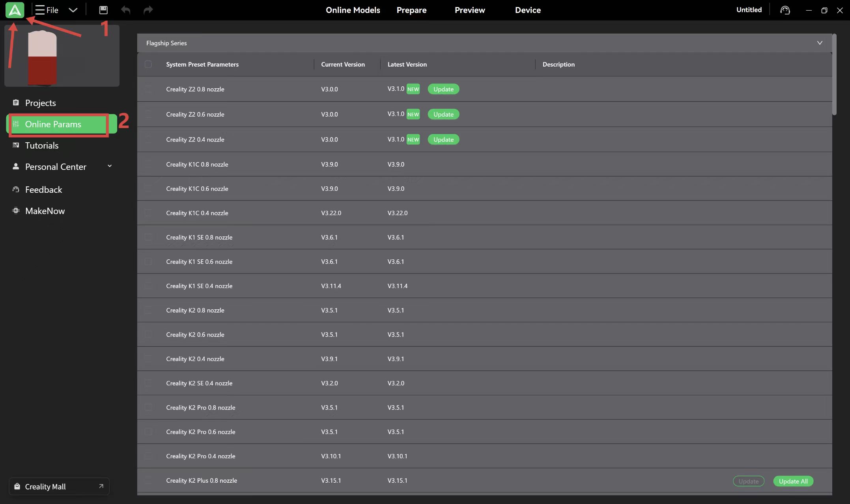Switch to the Device tab
Image resolution: width=850 pixels, height=504 pixels.
(x=528, y=10)
